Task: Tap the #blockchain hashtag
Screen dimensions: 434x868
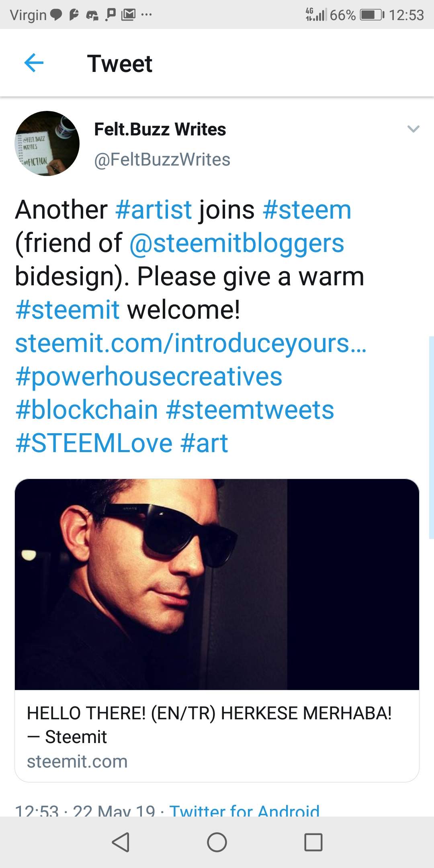Action: [86, 410]
